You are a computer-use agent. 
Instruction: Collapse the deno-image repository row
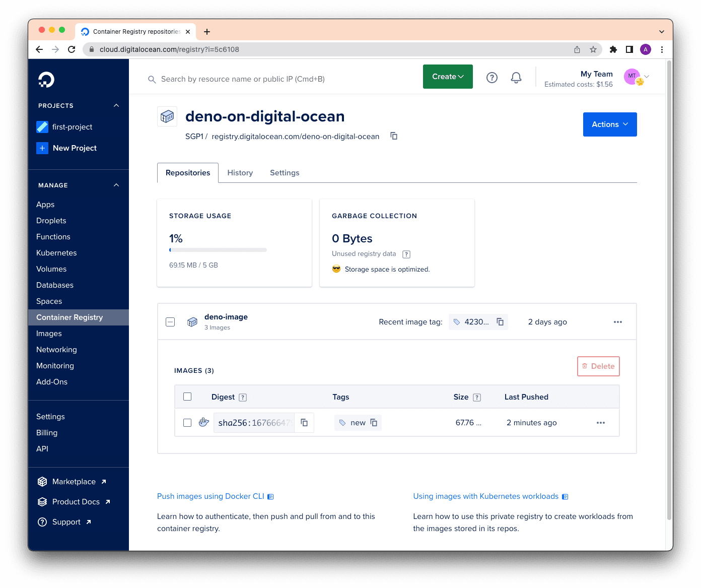(170, 322)
